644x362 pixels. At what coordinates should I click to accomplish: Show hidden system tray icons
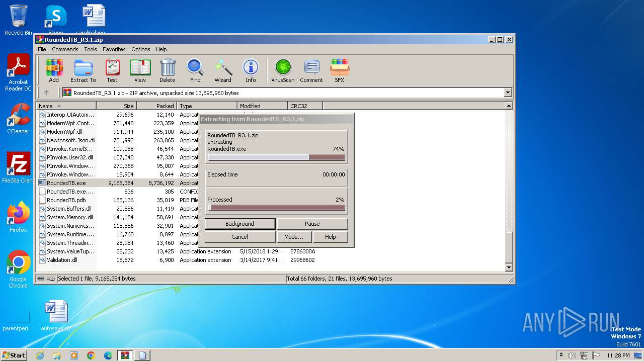pos(561,355)
